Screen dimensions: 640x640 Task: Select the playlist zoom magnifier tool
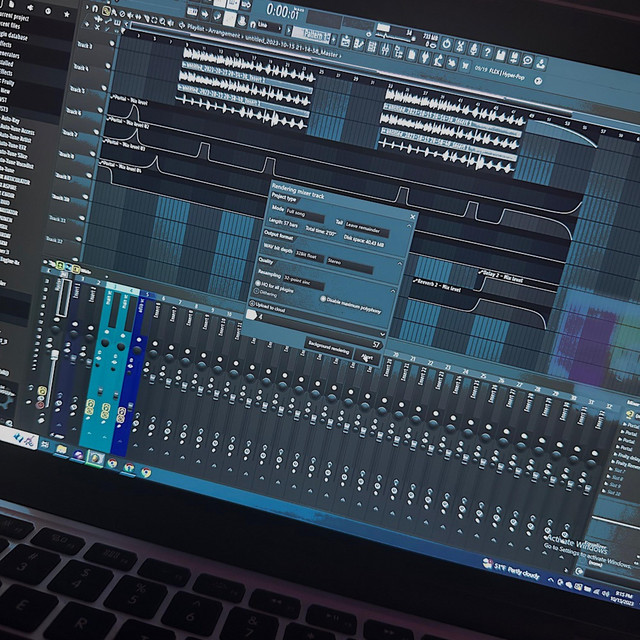pos(163,21)
